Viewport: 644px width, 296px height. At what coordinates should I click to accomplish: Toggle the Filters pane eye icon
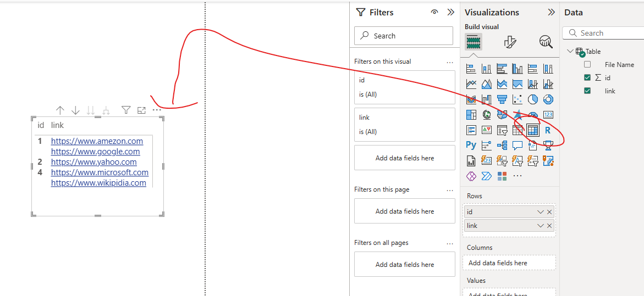(x=434, y=12)
